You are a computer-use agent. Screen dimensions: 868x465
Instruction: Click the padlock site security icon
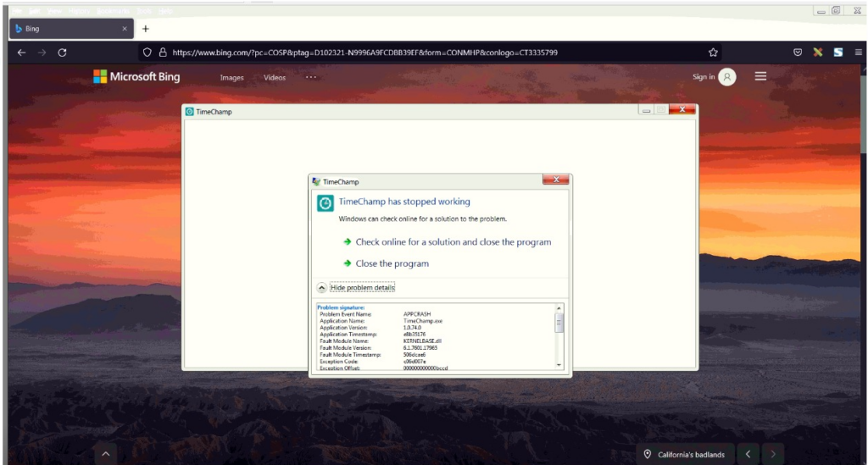(x=163, y=53)
